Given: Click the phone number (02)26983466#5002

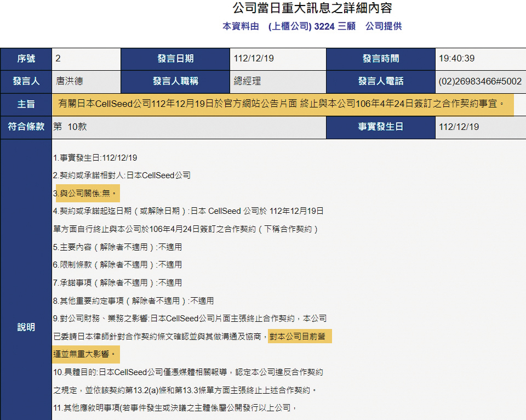Looking at the screenshot, I should point(480,81).
